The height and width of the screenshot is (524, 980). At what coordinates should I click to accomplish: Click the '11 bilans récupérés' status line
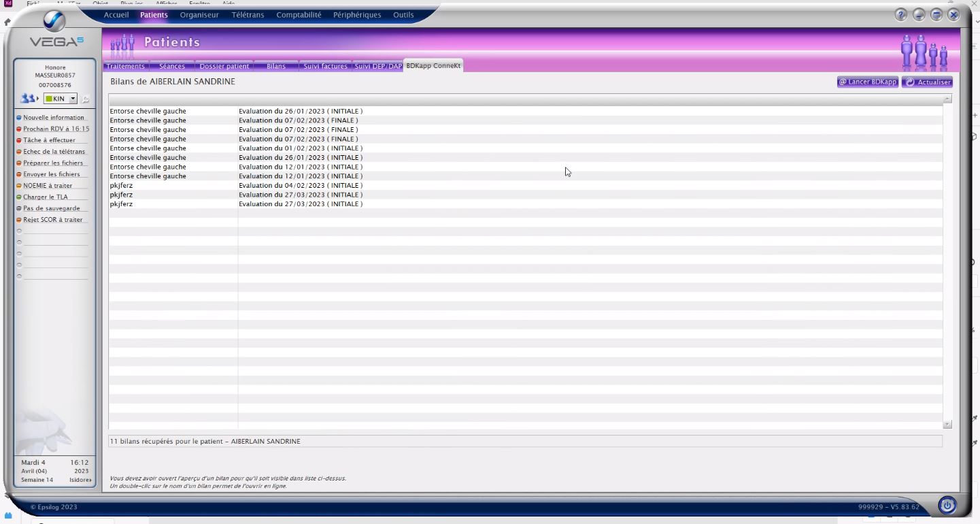point(525,442)
